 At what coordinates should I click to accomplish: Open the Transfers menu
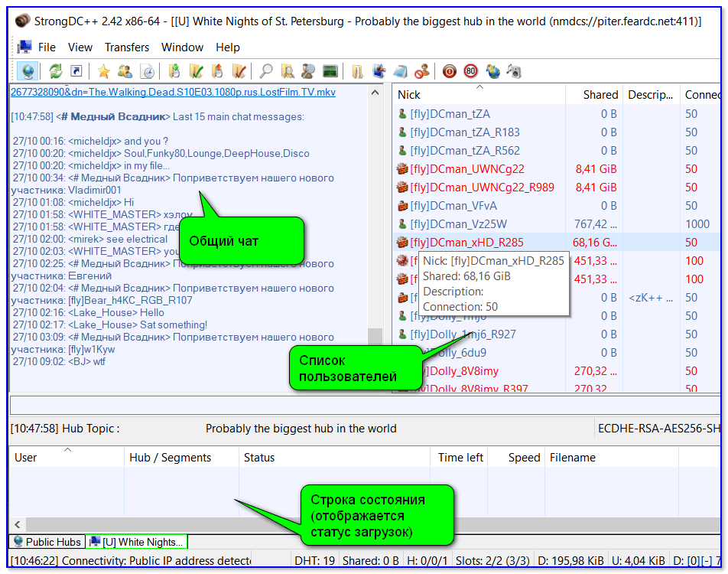[127, 47]
